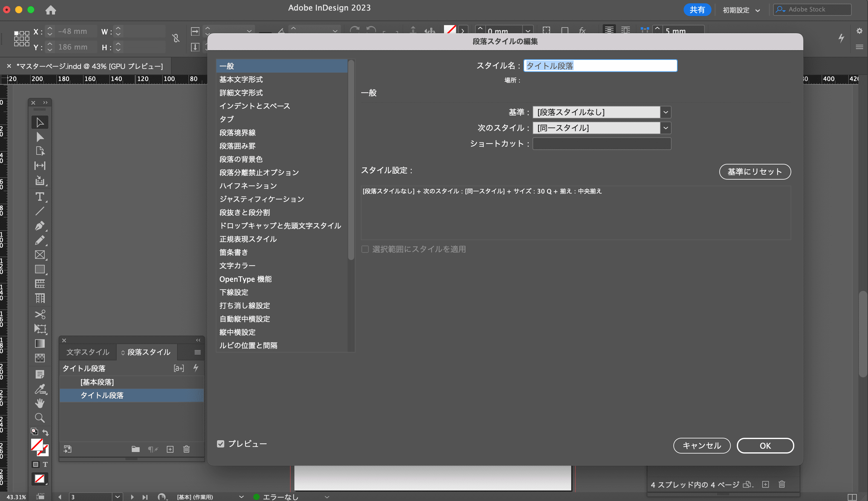
Task: Select the Gap tool
Action: point(40,165)
